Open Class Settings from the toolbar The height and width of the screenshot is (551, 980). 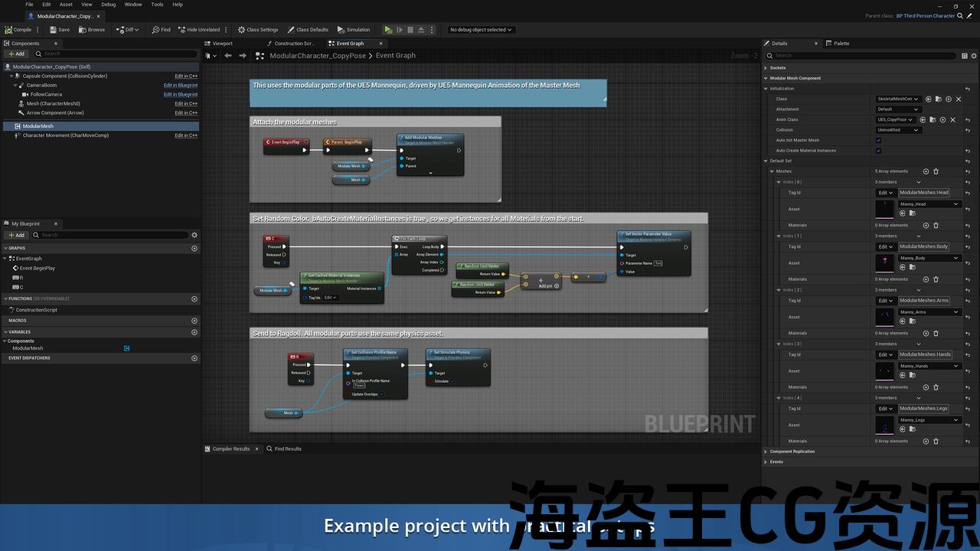pos(242,30)
